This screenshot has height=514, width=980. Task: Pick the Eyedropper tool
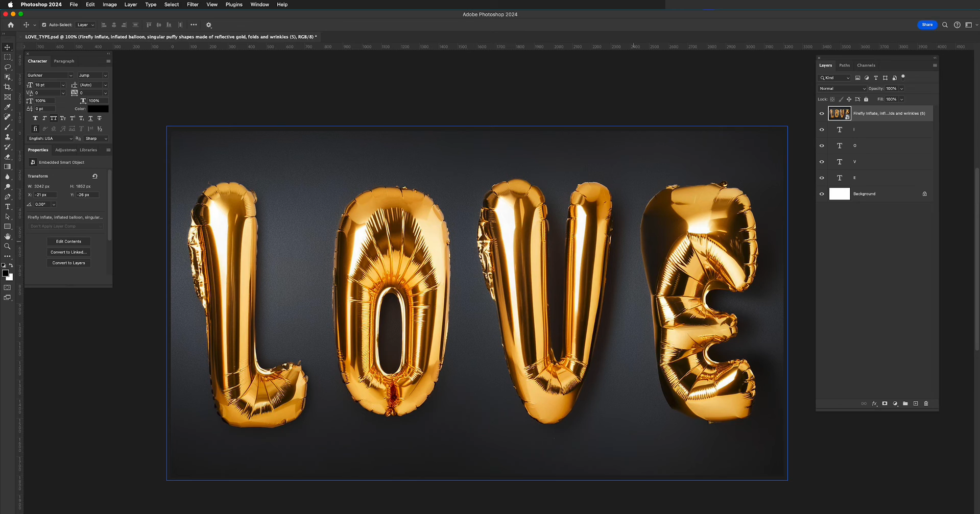(7, 107)
